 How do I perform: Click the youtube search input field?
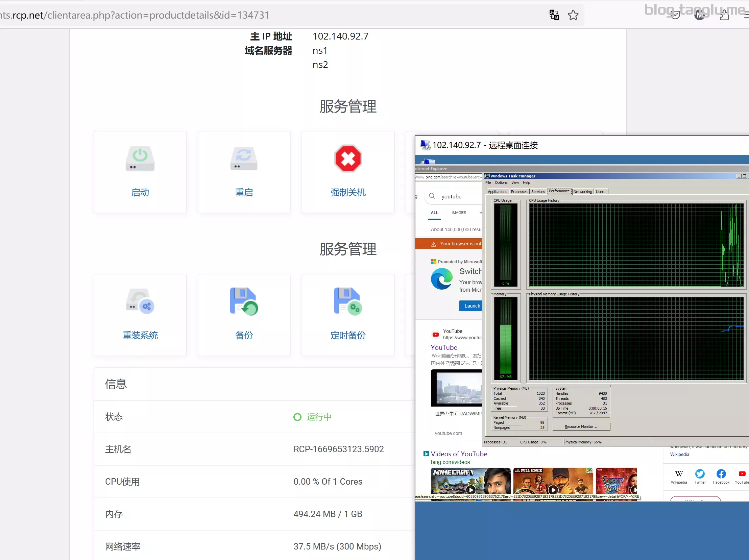click(457, 196)
